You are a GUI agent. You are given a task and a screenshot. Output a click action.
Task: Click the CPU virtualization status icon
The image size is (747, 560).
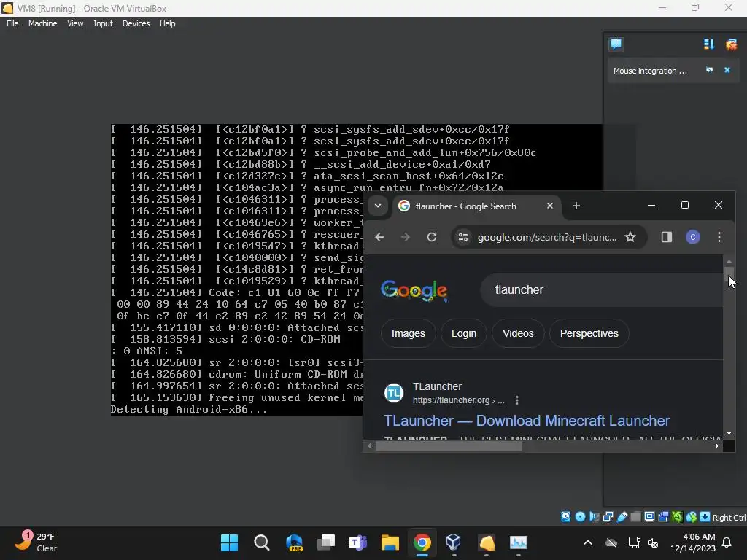(677, 517)
